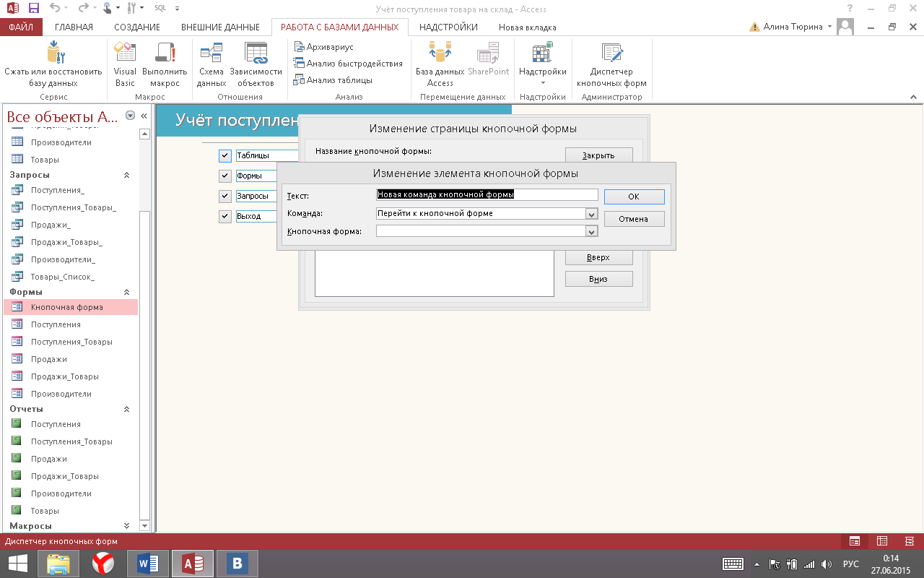924x578 pixels.
Task: Click the greyed-out SharePoint move icon
Action: (488, 59)
